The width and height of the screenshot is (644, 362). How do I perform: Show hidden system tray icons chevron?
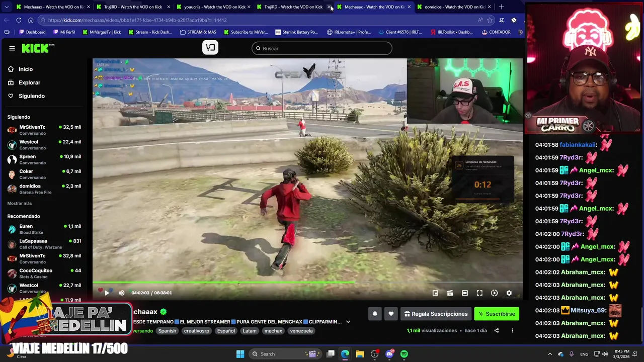550,354
